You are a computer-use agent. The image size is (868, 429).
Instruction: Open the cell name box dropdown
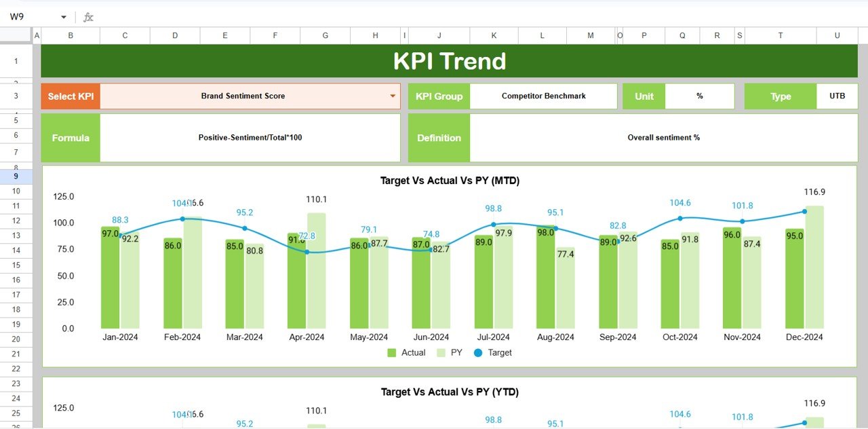point(64,17)
